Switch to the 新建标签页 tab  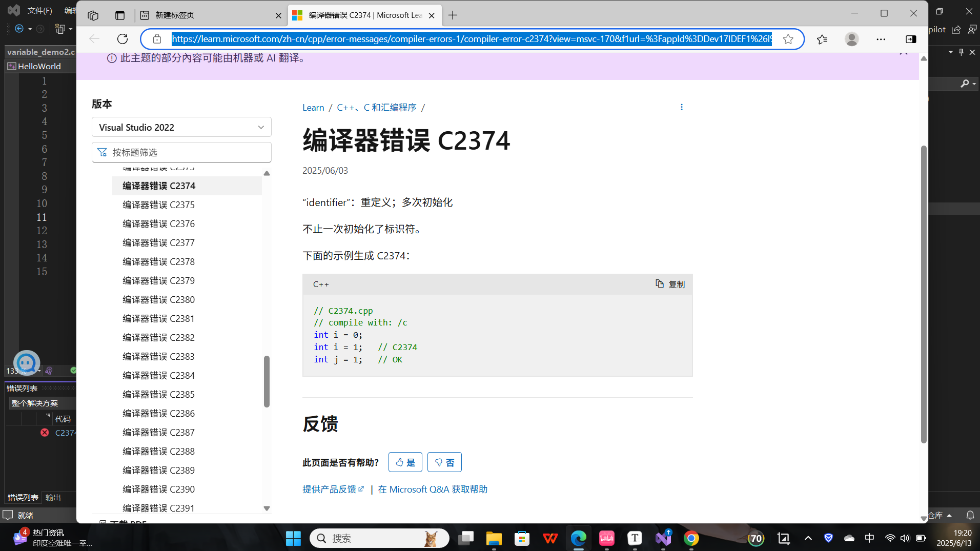tap(210, 15)
